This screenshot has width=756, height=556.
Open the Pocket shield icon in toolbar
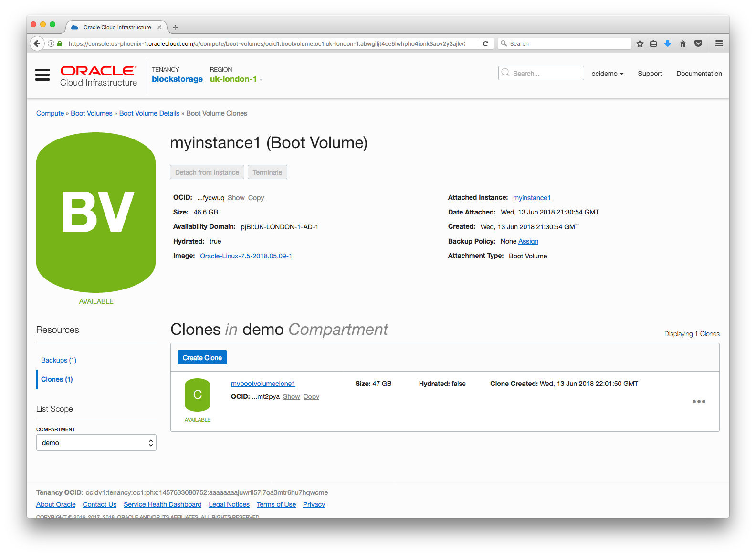coord(698,43)
